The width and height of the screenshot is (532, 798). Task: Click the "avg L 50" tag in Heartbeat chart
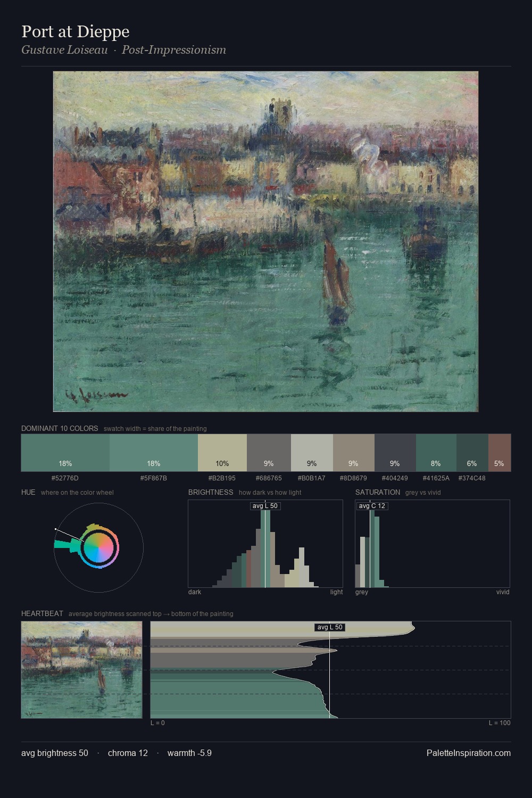(330, 627)
